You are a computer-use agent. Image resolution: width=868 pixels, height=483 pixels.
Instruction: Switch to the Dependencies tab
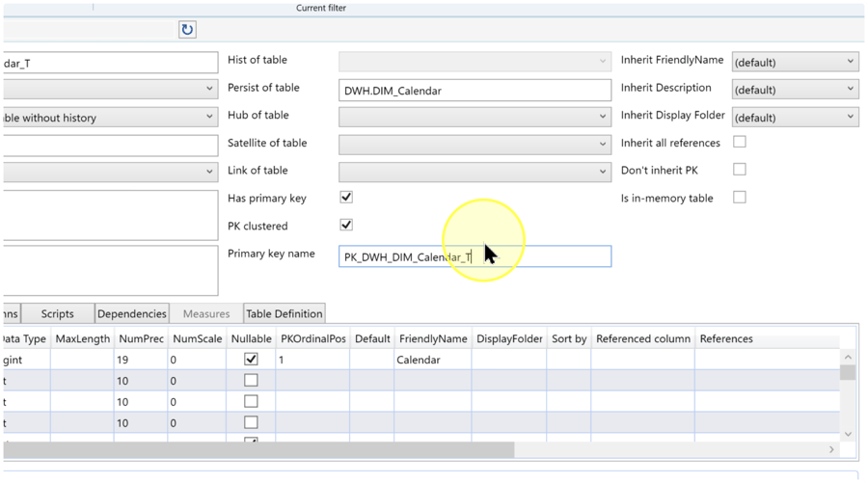click(x=132, y=313)
